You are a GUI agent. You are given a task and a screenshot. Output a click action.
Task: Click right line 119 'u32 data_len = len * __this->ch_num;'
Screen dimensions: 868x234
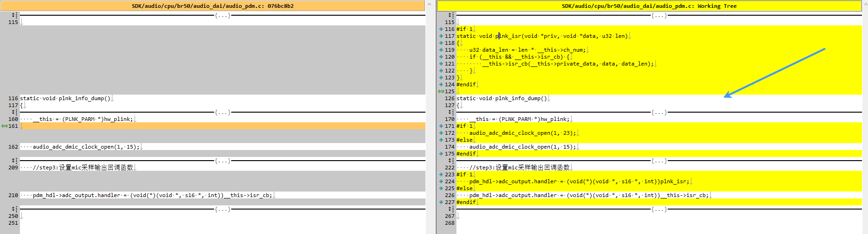click(x=527, y=50)
